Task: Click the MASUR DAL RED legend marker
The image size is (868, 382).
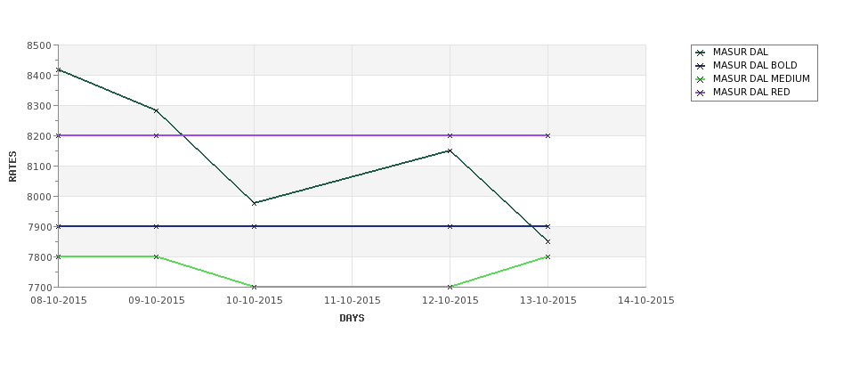Action: pos(701,93)
